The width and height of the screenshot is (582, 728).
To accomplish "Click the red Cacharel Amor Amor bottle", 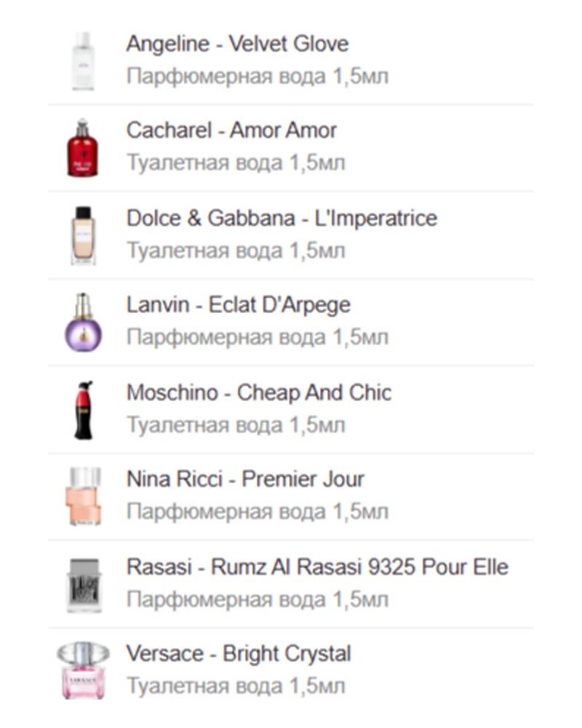I will [x=82, y=148].
